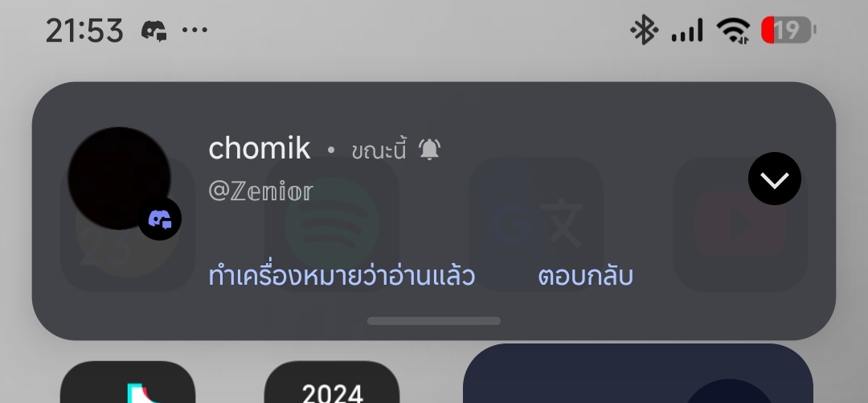Open the TikTok app icon
Image resolution: width=868 pixels, height=403 pixels.
[x=127, y=382]
